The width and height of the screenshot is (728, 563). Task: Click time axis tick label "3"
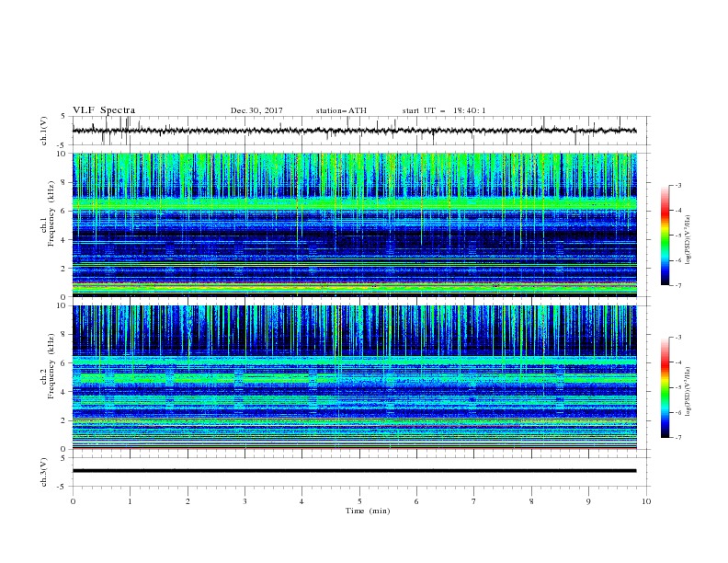(245, 501)
